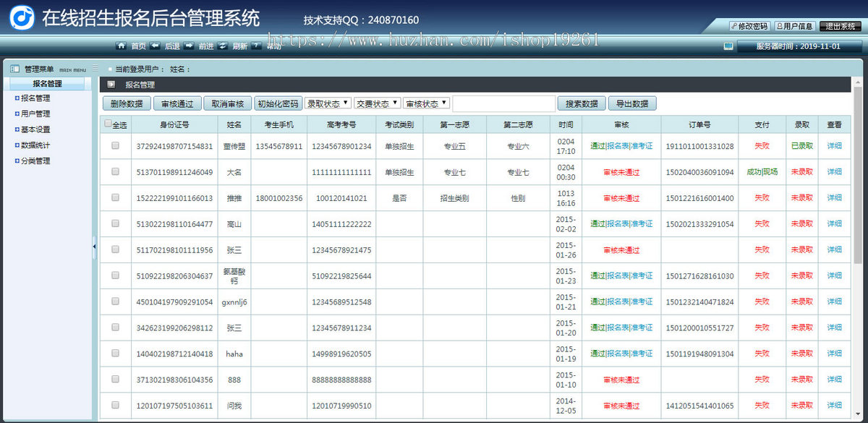
Task: Click the question mark help icon
Action: [256, 46]
